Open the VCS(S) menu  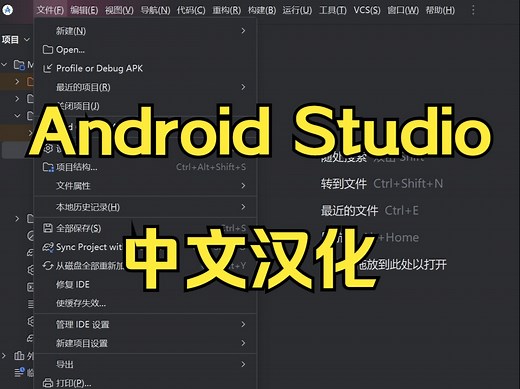[367, 10]
